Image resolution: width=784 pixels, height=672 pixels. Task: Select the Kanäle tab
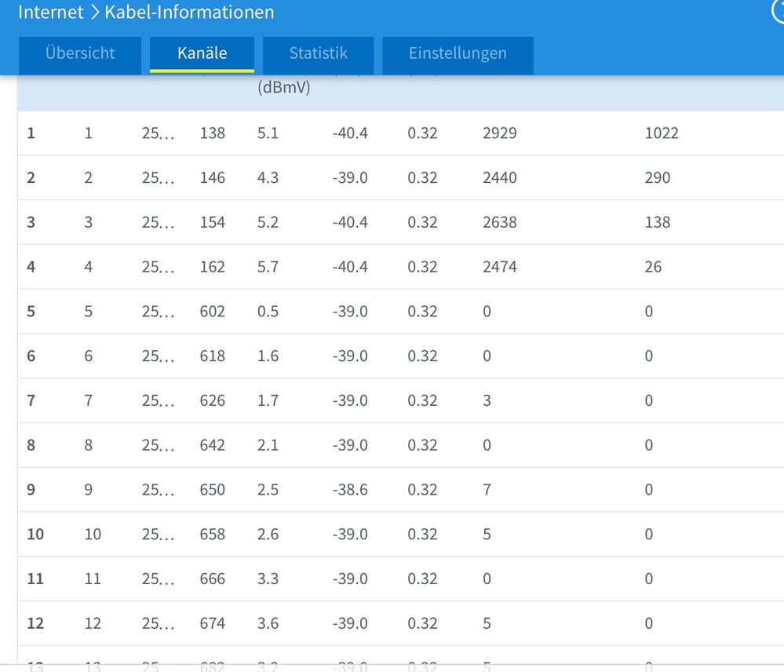[202, 54]
